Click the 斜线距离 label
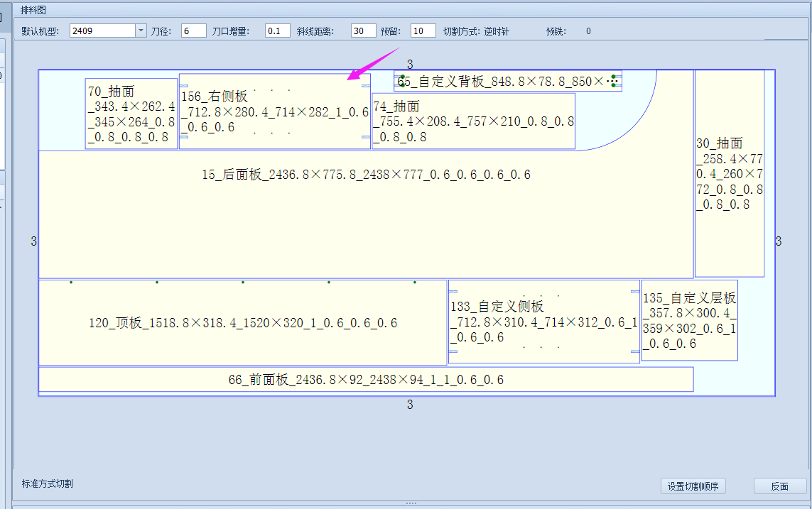Image resolution: width=812 pixels, height=509 pixels. pyautogui.click(x=315, y=31)
